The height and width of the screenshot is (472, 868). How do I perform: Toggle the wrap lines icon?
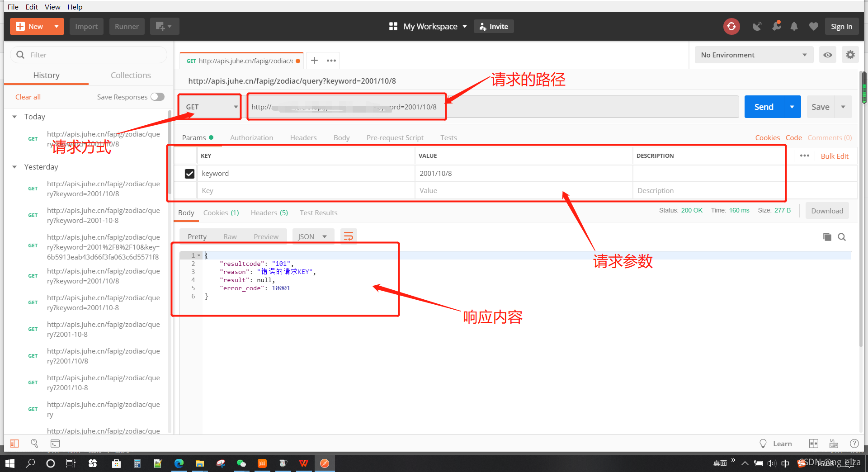[349, 236]
